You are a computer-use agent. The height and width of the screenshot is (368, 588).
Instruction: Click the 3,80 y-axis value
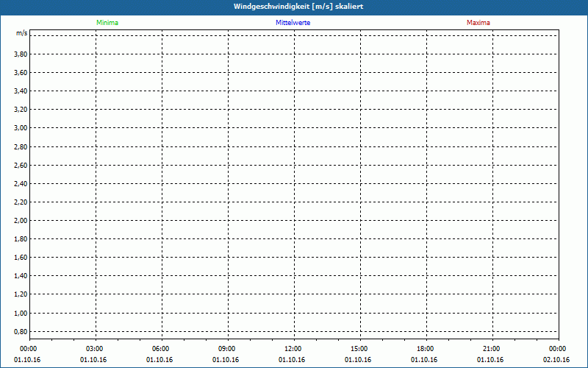(21, 54)
